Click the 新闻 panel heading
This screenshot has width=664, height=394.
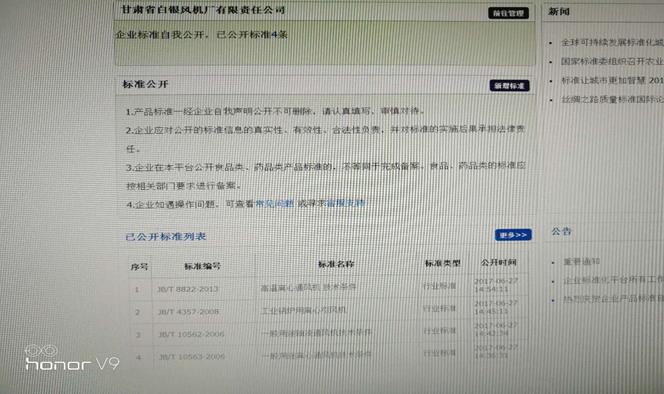pyautogui.click(x=559, y=11)
